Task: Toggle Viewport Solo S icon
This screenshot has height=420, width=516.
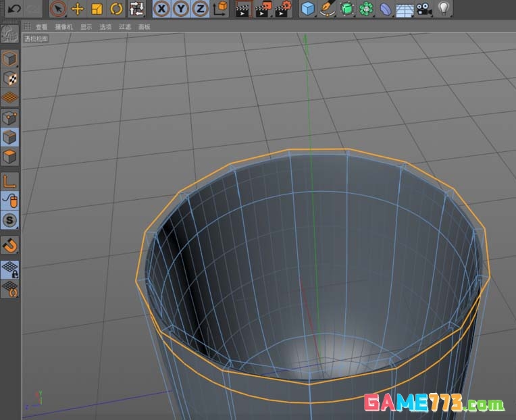Action: tap(9, 220)
